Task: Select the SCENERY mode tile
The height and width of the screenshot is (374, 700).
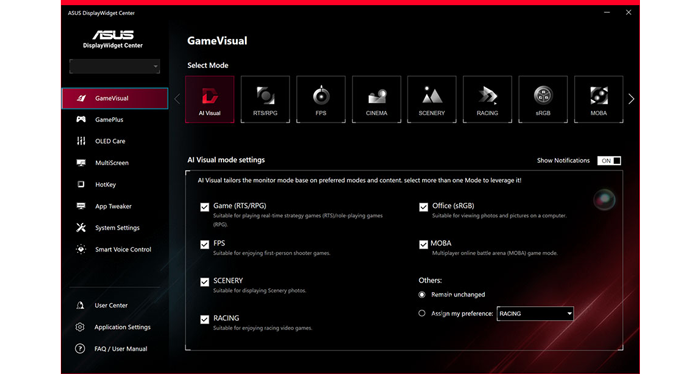Action: [x=432, y=99]
